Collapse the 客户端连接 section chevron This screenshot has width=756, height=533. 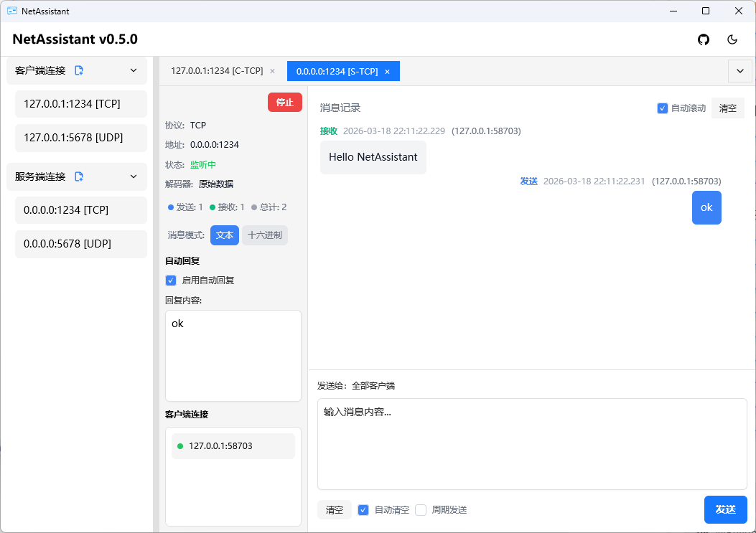click(134, 70)
